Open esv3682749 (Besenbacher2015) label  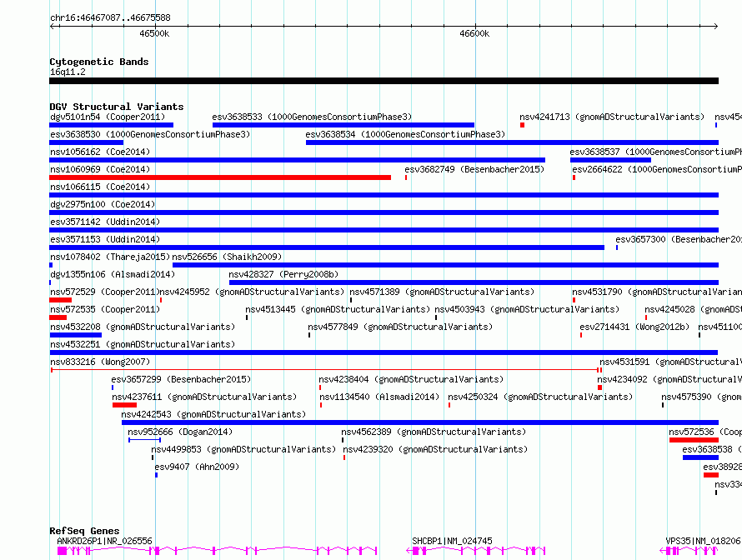[x=474, y=169]
